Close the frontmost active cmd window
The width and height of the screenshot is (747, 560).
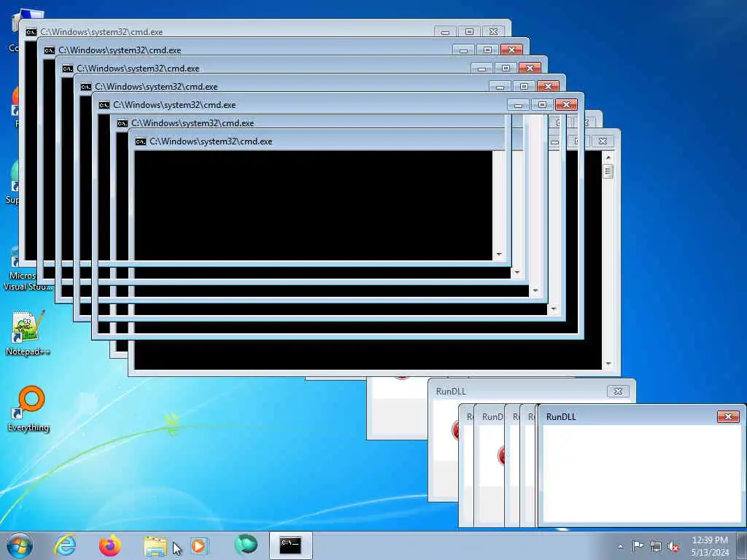566,105
